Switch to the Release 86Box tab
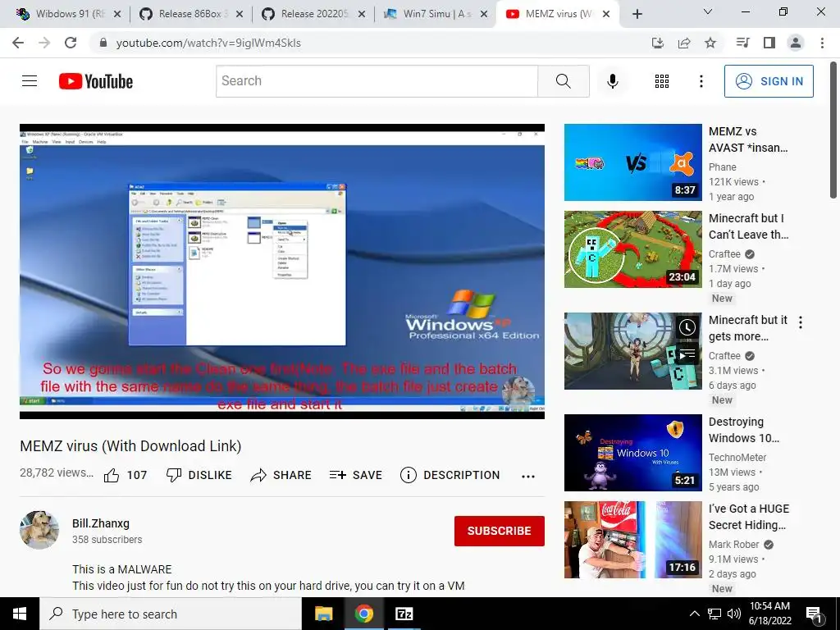 [184, 14]
